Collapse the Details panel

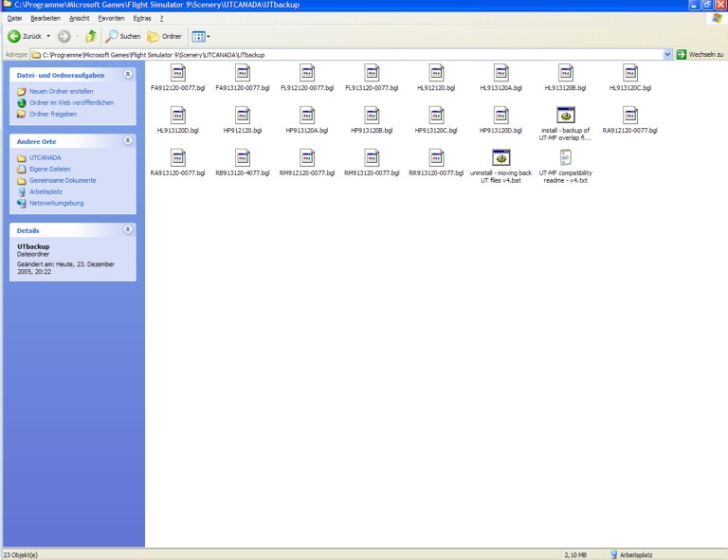click(128, 229)
